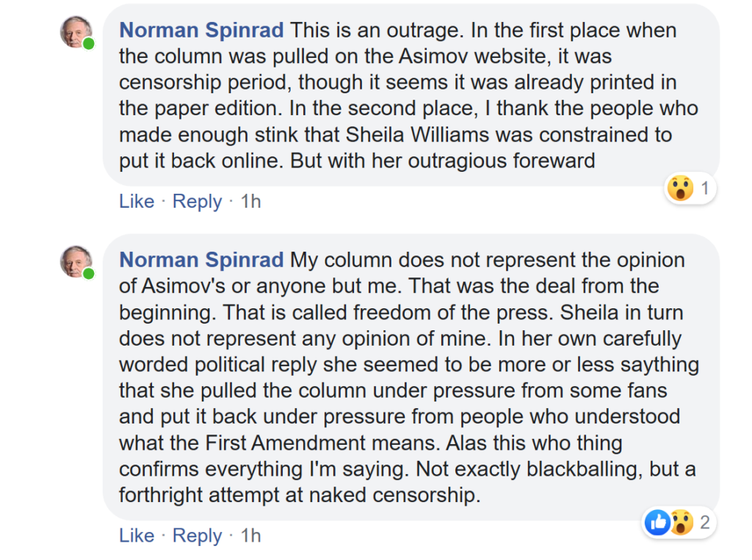The width and height of the screenshot is (752, 560).
Task: Open the 1h timestamp of the first comment
Action: coord(251,201)
